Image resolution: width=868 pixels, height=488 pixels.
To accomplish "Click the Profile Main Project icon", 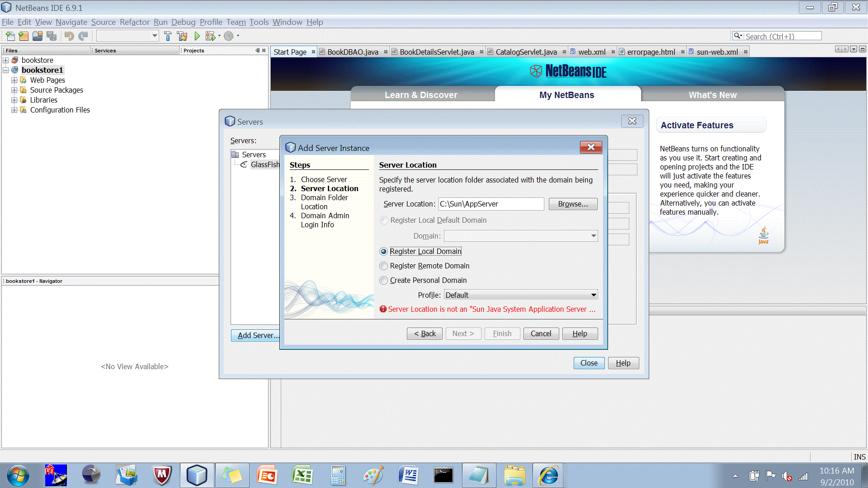I will (x=229, y=36).
